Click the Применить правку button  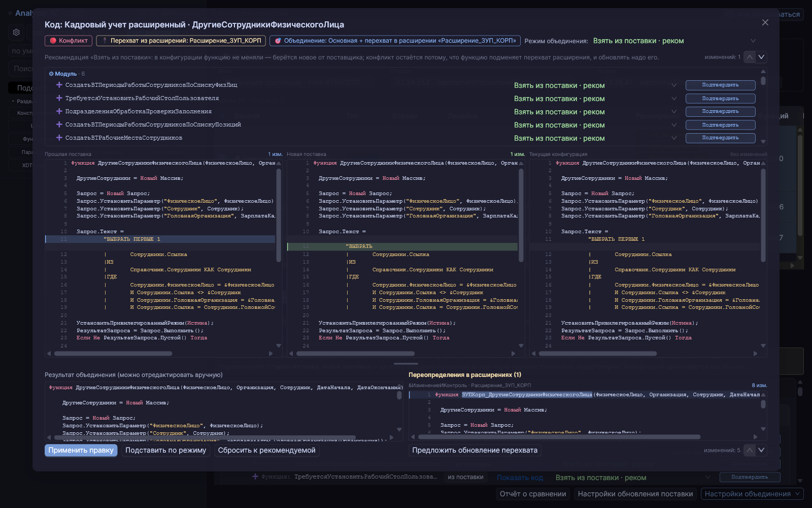(x=81, y=450)
